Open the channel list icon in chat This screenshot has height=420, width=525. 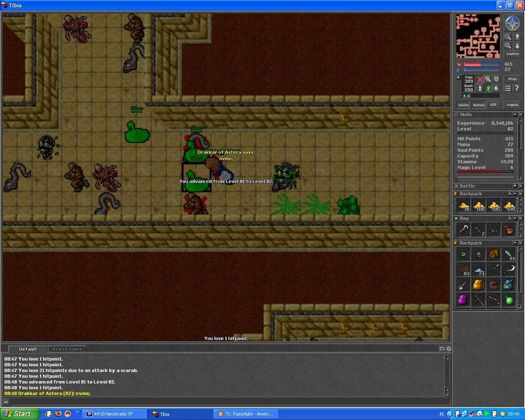(442, 349)
